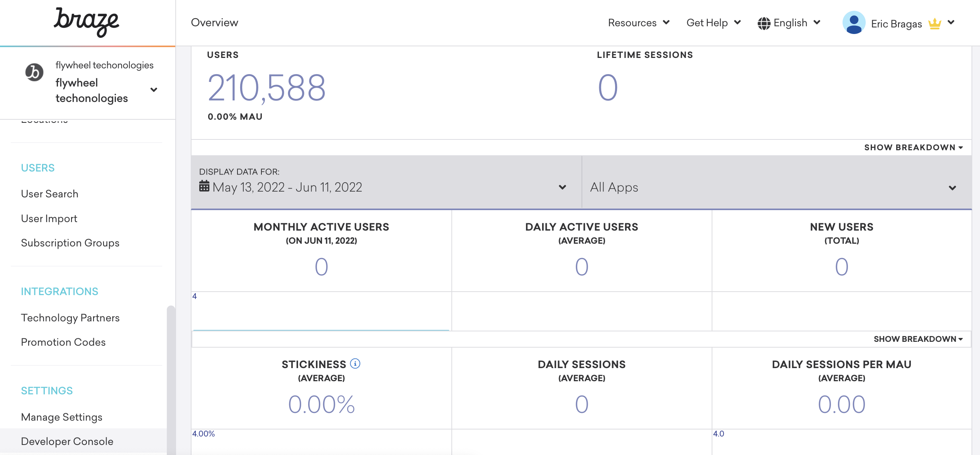The height and width of the screenshot is (455, 980).
Task: Click the calendar icon in date range
Action: [x=204, y=186]
